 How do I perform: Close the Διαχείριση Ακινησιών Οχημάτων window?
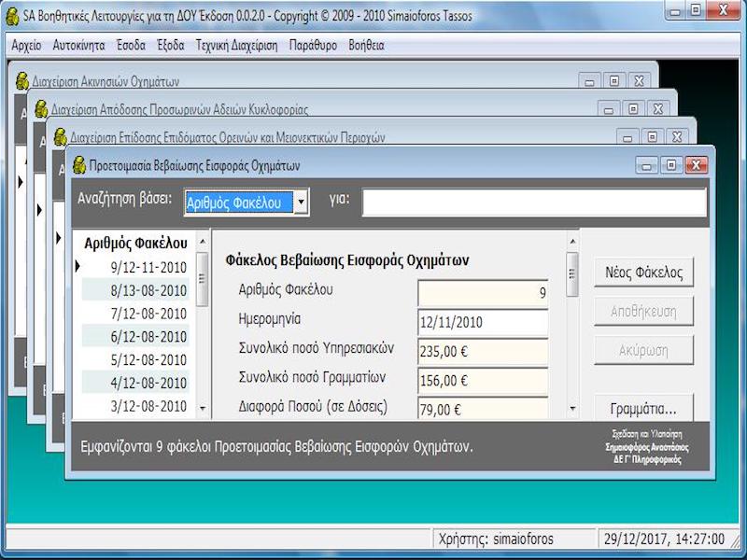point(639,81)
